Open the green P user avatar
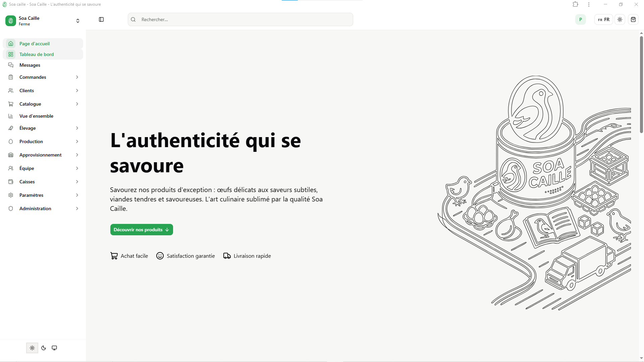The width and height of the screenshot is (644, 362). pyautogui.click(x=581, y=19)
